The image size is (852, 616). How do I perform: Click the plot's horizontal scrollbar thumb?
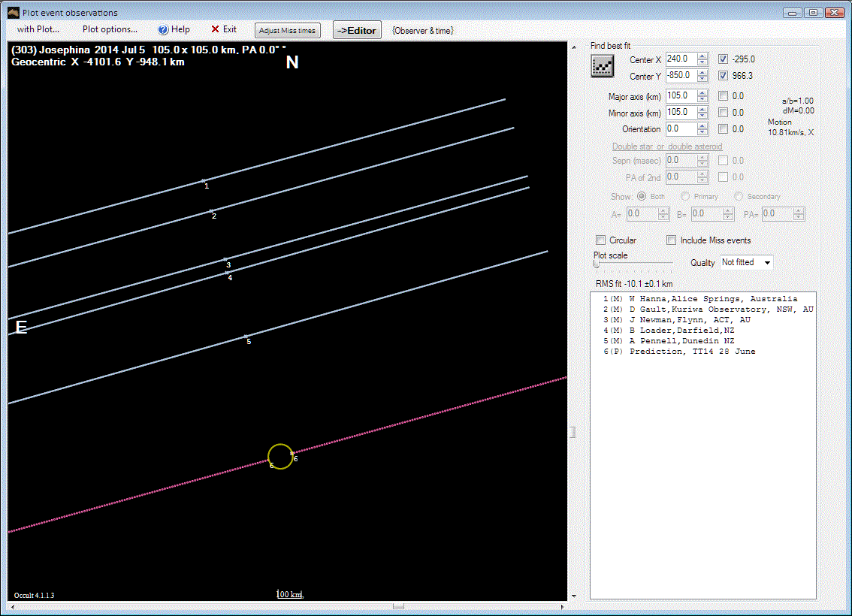398,607
